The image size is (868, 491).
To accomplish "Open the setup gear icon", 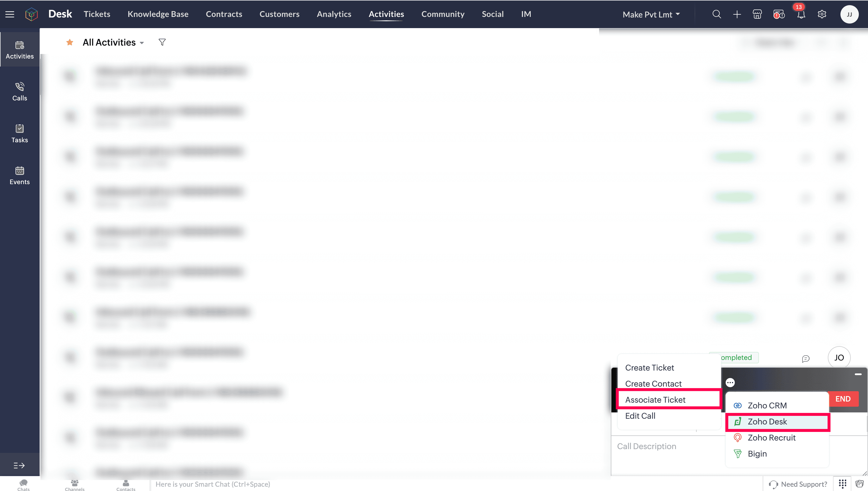I will point(822,14).
